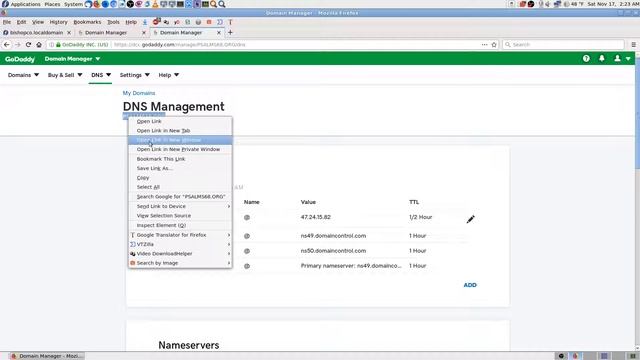Click in the Firefox Search field
Image resolution: width=640 pixels, height=360 pixels.
coord(563,44)
